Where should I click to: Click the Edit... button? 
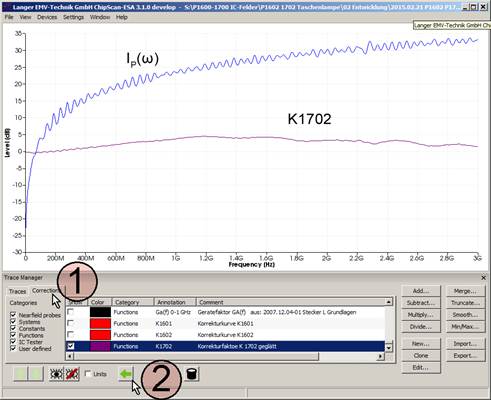tap(421, 368)
